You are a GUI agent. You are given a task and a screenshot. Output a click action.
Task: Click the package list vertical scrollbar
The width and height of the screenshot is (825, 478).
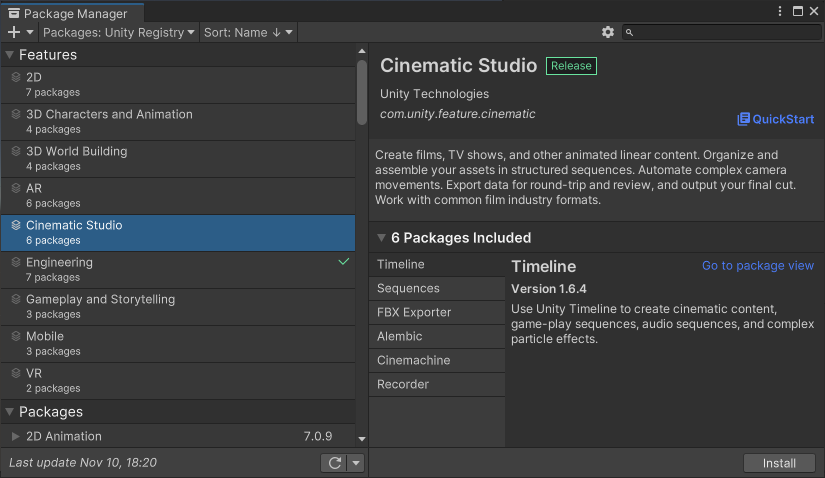click(362, 90)
